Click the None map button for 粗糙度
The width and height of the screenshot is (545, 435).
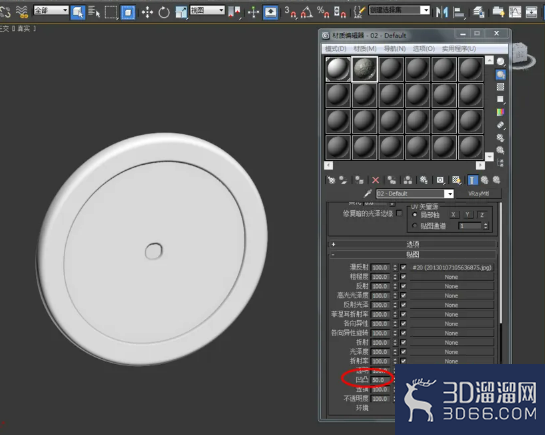[452, 277]
